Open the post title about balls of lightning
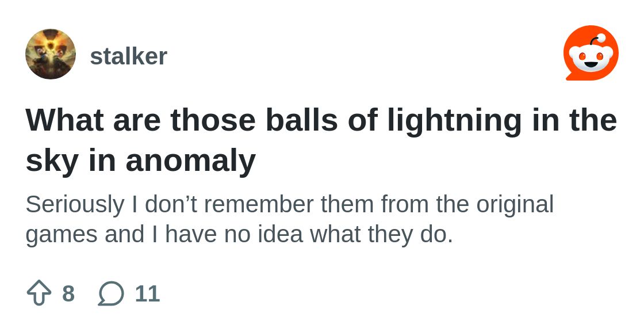Screen dimensions: 644x336 pos(321,140)
